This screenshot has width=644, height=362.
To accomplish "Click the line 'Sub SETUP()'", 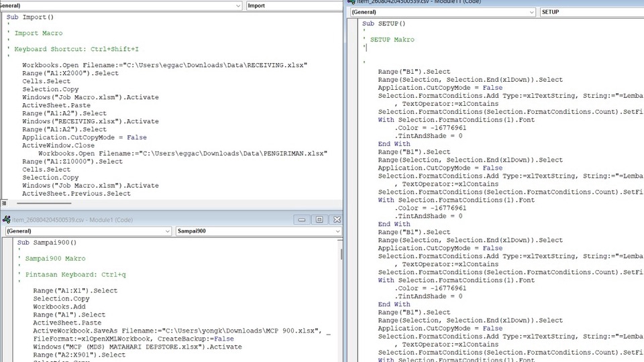I will (384, 23).
